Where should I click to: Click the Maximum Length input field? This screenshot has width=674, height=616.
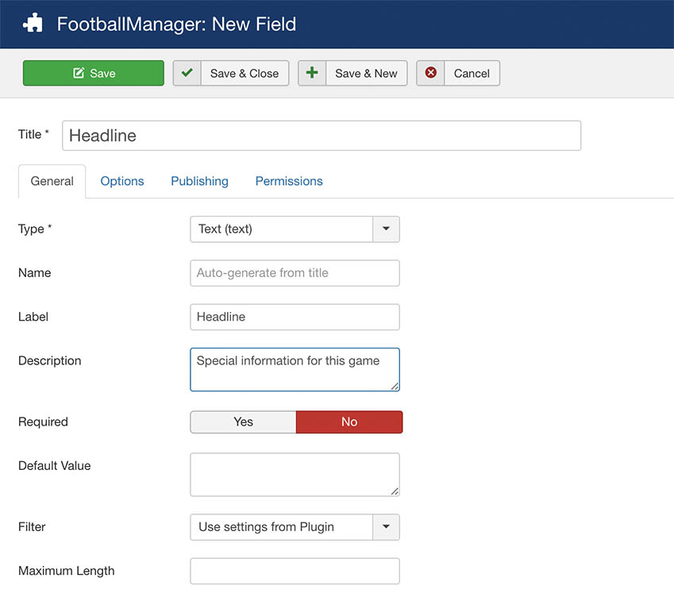click(x=295, y=571)
